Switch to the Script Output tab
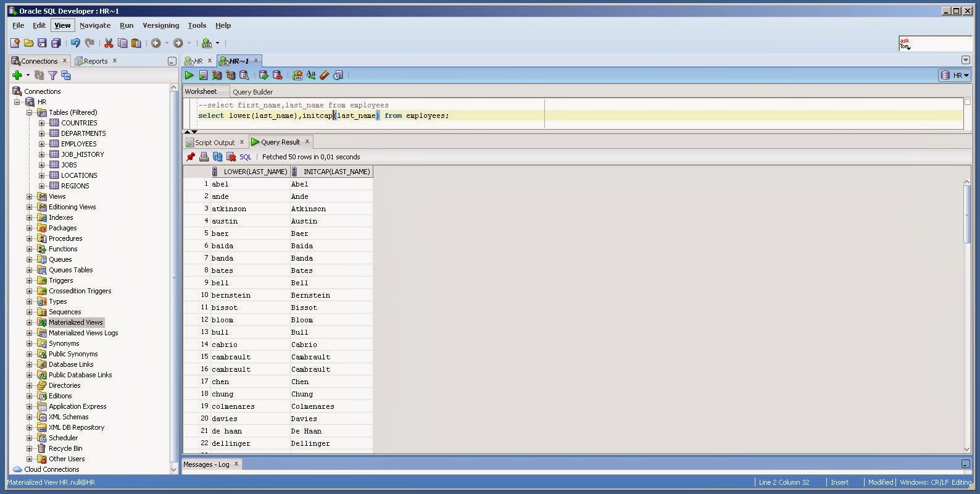 [215, 142]
